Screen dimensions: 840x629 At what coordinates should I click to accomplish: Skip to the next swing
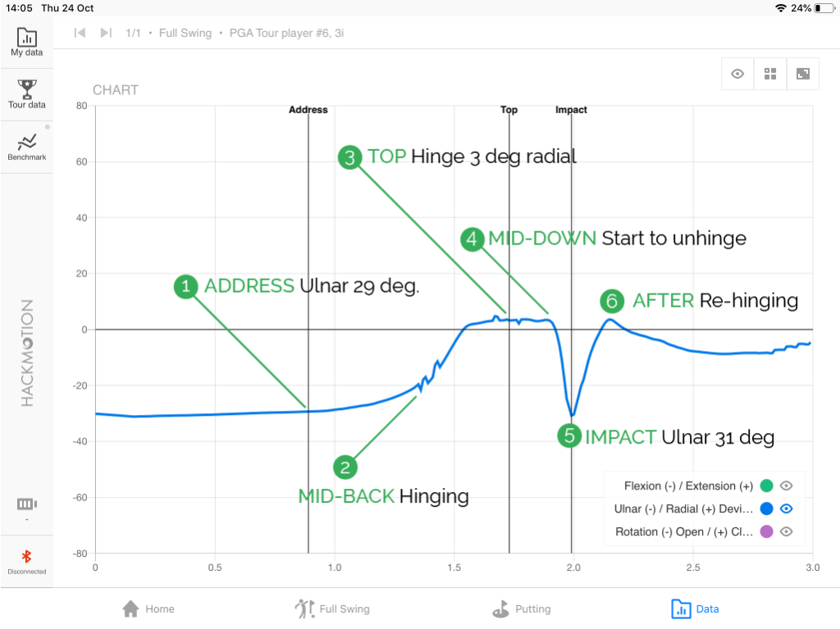point(106,33)
